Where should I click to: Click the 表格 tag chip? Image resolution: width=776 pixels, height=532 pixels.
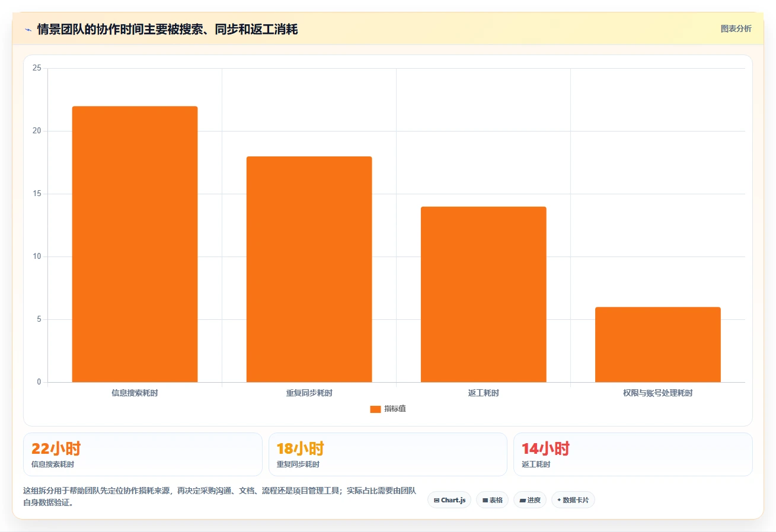(x=492, y=500)
